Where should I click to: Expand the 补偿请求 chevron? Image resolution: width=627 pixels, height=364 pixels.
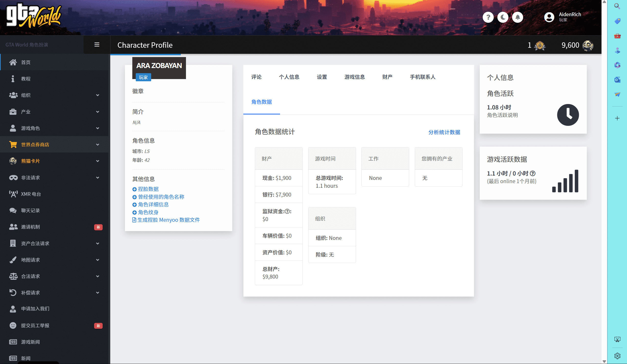[98, 293]
